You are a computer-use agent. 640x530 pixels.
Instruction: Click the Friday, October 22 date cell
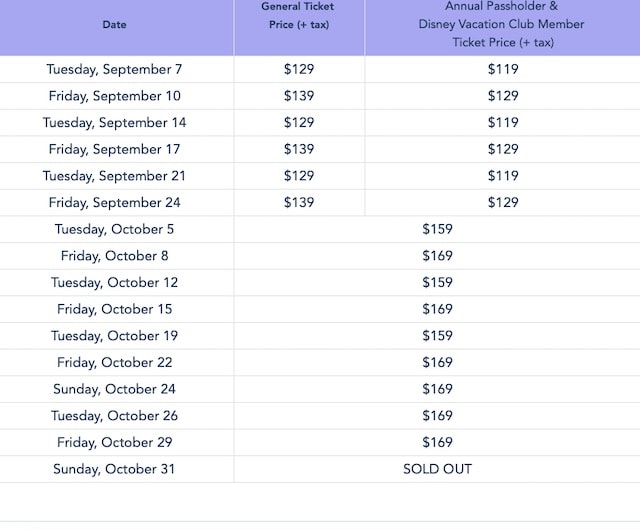click(114, 362)
